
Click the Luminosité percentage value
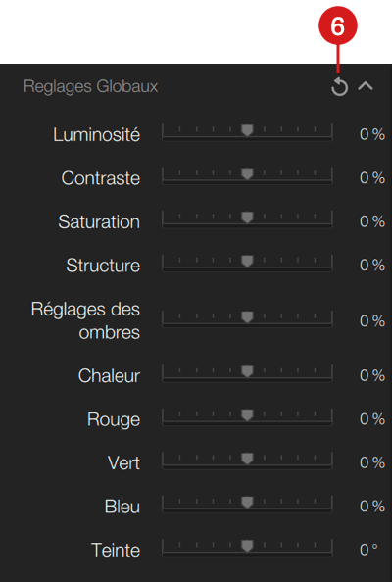point(372,135)
